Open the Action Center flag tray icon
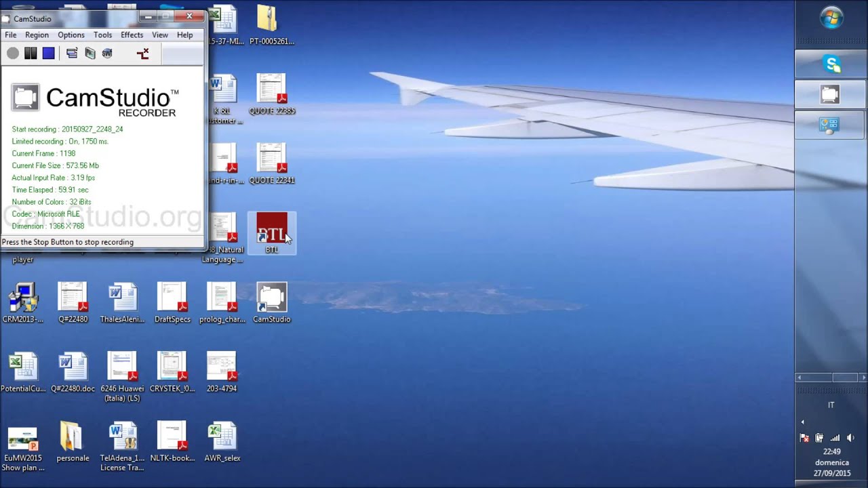The width and height of the screenshot is (868, 488). pyautogui.click(x=804, y=438)
